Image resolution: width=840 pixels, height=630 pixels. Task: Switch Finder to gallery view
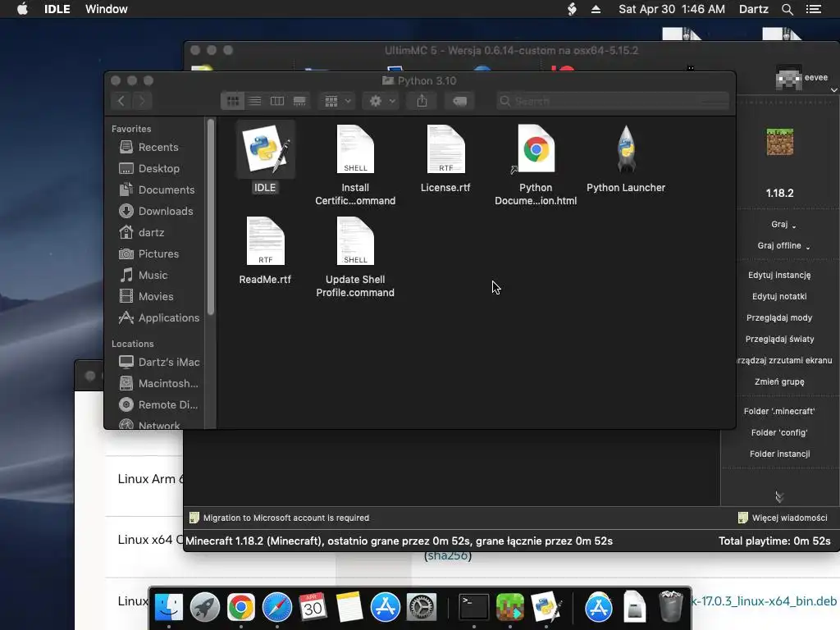pyautogui.click(x=299, y=101)
